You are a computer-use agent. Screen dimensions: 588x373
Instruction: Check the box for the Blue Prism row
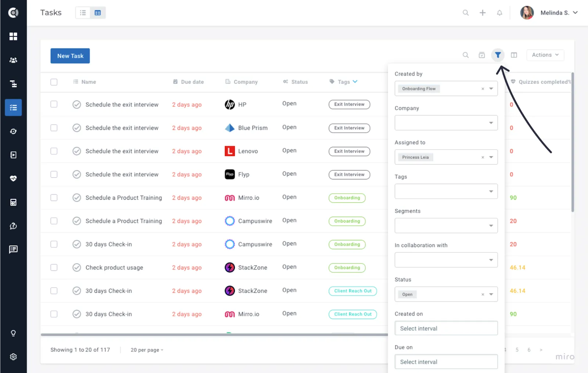coord(54,128)
